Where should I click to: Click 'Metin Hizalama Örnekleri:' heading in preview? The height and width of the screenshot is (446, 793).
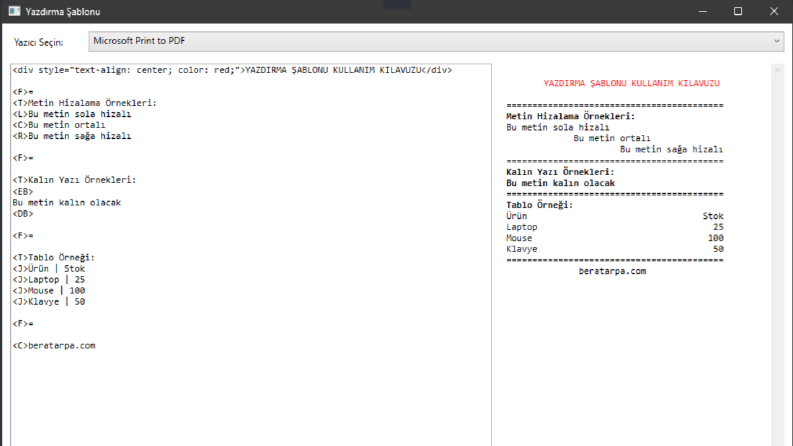tap(570, 116)
